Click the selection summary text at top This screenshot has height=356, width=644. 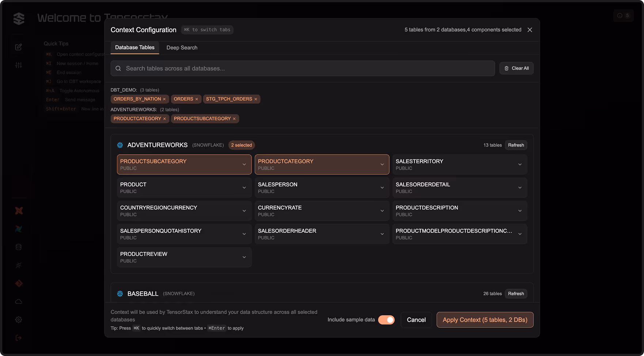(x=463, y=30)
